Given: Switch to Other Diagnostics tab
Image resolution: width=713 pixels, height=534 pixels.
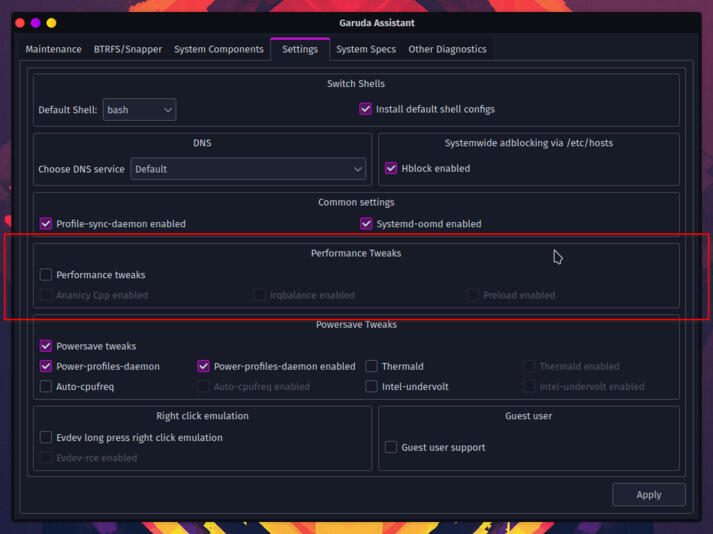Looking at the screenshot, I should coord(447,49).
